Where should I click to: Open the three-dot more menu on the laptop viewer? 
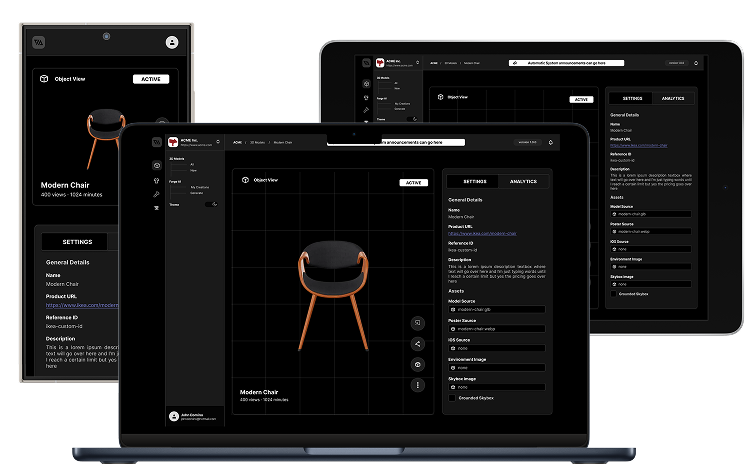(x=417, y=385)
